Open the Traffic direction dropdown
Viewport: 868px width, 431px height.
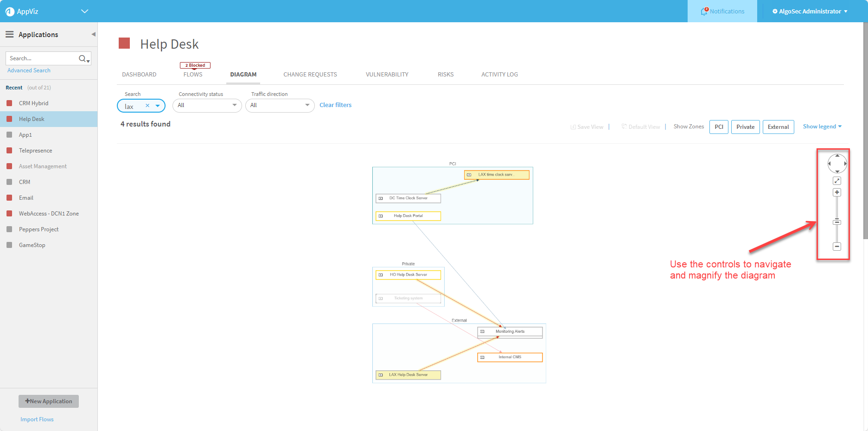pos(280,105)
